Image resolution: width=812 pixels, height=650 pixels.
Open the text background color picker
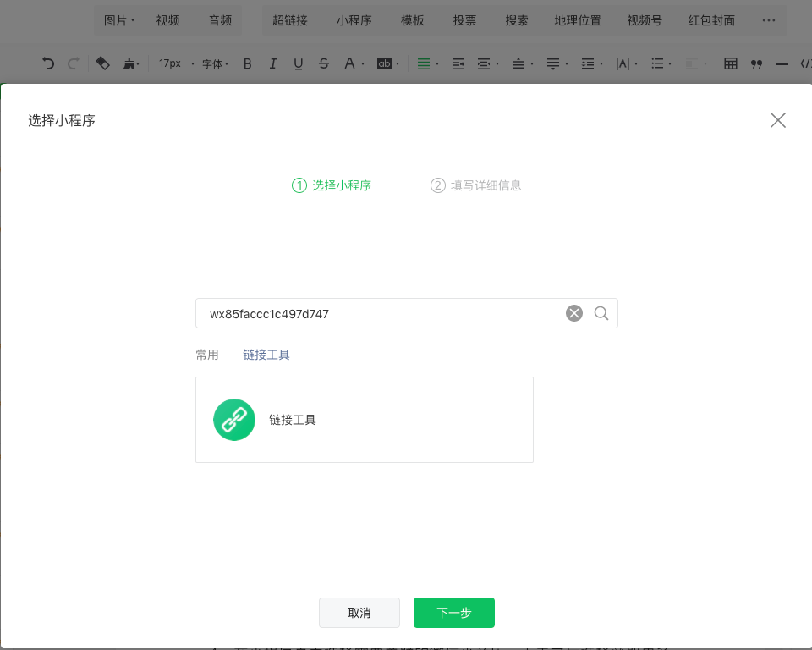[x=388, y=63]
